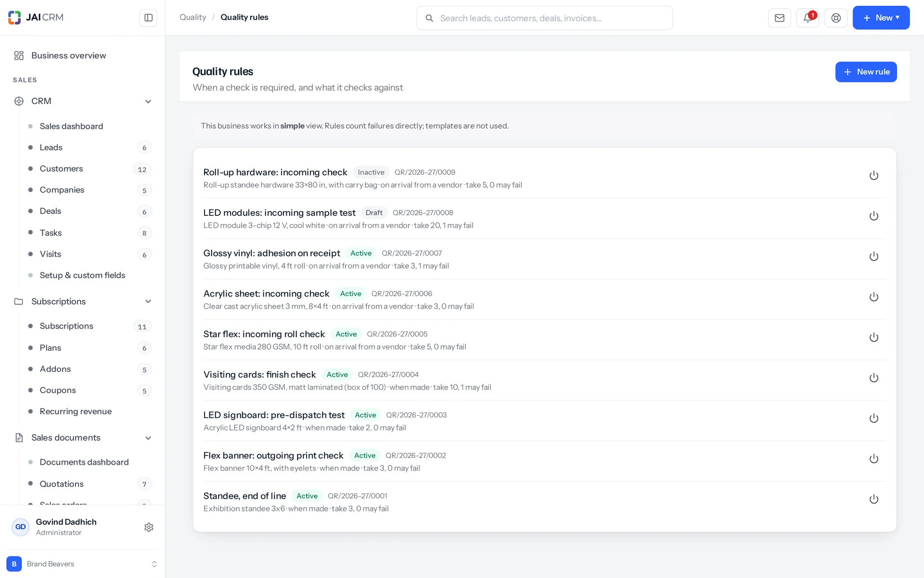
Task: Open Documents dashboard in sidebar
Action: click(x=90, y=462)
